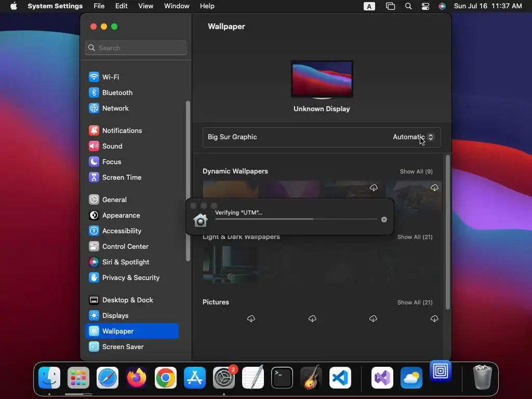This screenshot has height=399, width=532.
Task: Open the Apple menu
Action: click(14, 6)
